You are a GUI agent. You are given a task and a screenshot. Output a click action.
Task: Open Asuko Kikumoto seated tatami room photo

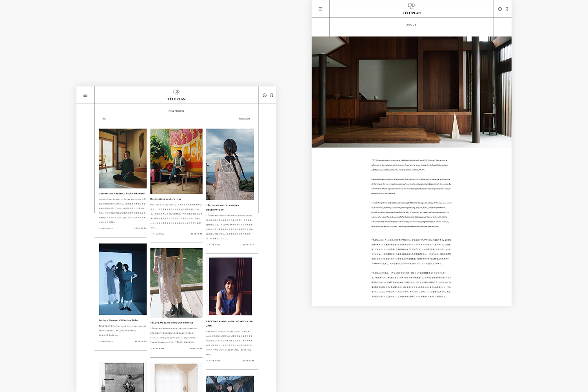pyautogui.click(x=123, y=158)
